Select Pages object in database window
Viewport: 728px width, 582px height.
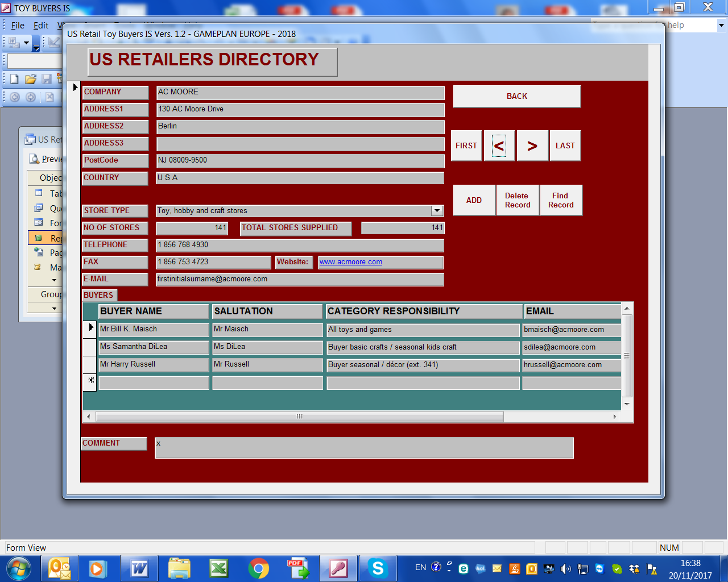pos(48,252)
